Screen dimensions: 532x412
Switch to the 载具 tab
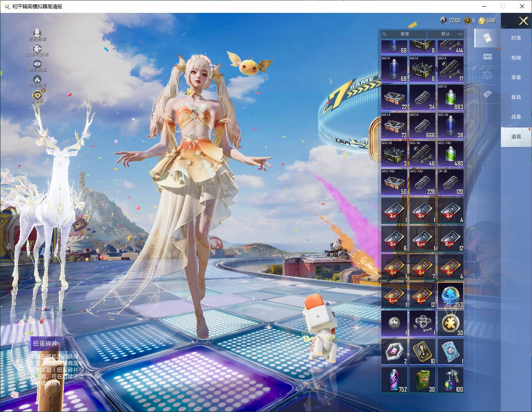[x=516, y=97]
